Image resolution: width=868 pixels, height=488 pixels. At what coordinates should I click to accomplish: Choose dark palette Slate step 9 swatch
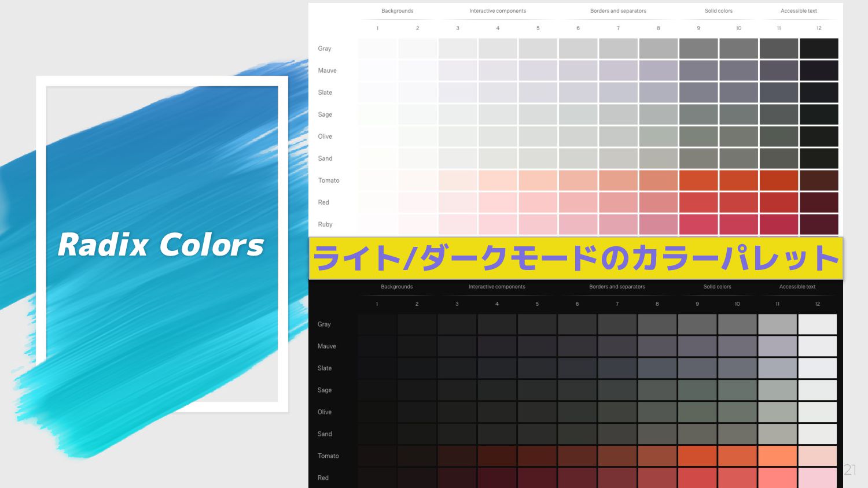(x=697, y=368)
